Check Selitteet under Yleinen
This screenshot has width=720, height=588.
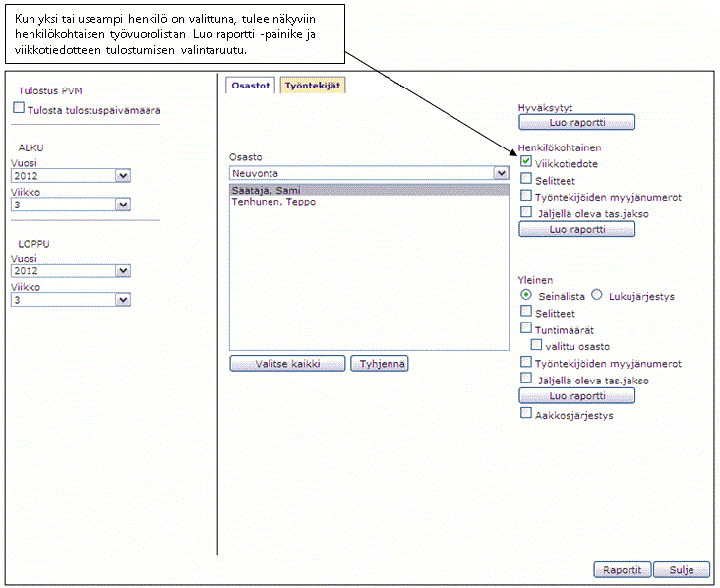526,311
